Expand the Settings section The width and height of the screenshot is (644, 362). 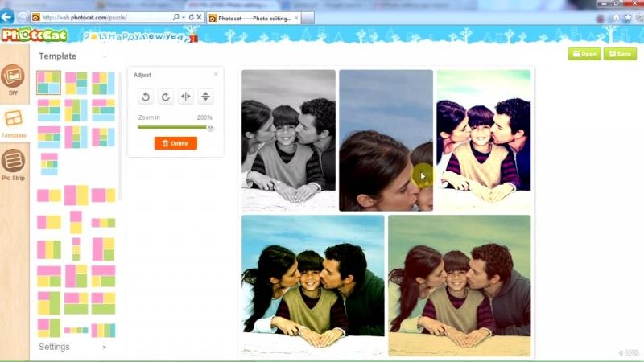104,348
